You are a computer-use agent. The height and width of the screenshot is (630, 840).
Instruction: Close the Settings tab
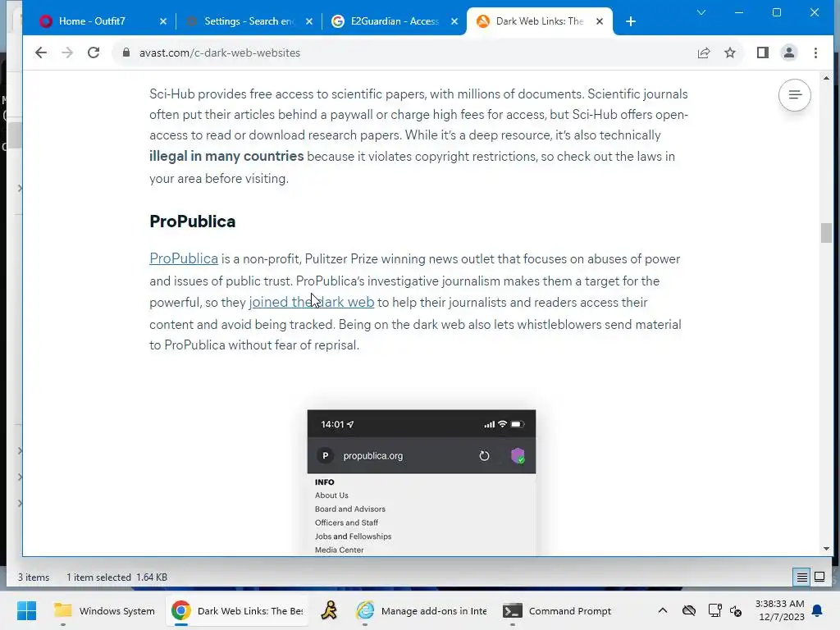(x=309, y=21)
